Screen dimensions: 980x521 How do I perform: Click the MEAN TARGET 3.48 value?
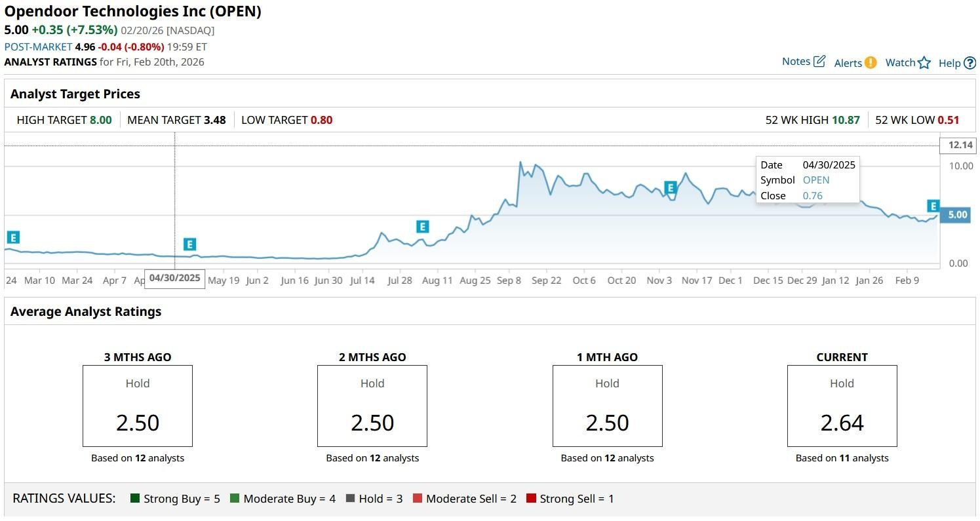coord(215,120)
